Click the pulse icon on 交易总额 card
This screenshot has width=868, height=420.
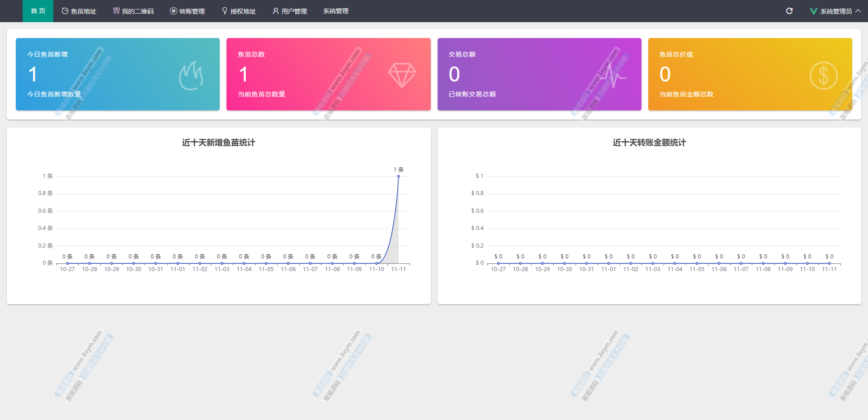[x=613, y=76]
